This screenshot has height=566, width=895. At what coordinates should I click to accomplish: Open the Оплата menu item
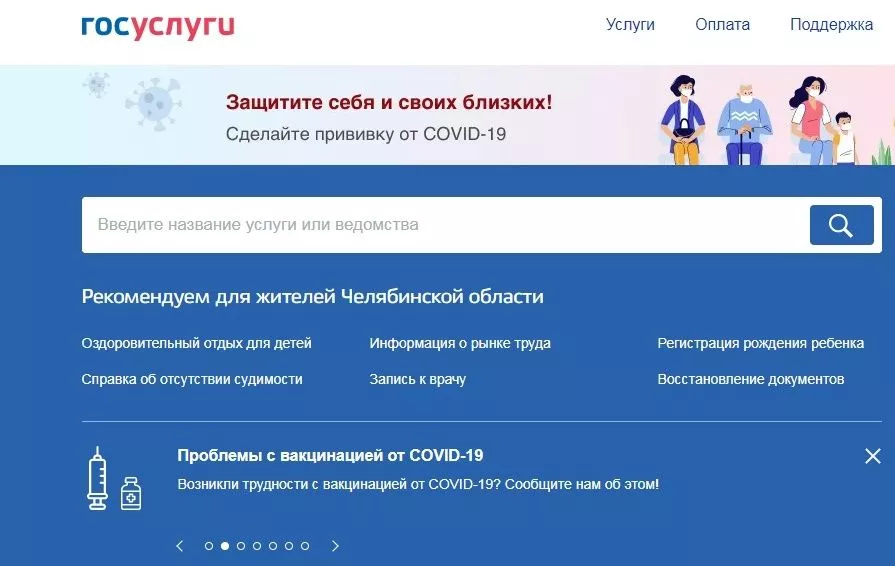[x=722, y=25]
